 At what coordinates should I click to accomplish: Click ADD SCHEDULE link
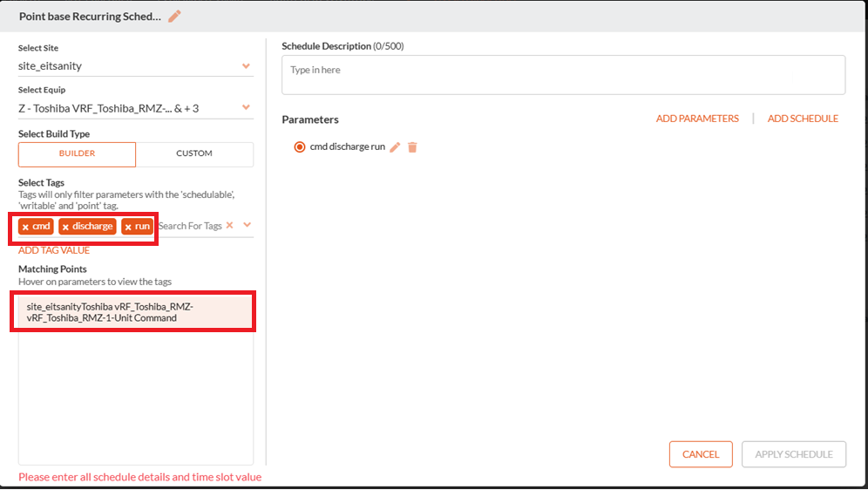click(803, 119)
